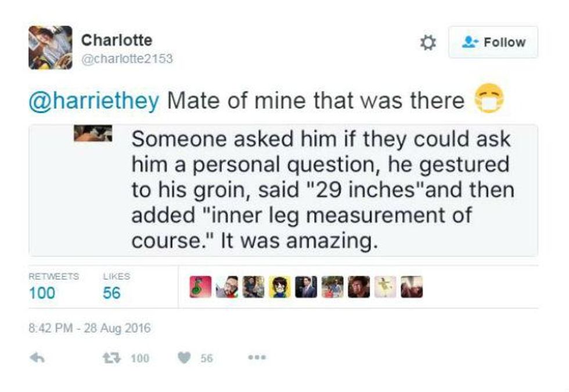Click the avatar of man in suit

(305, 286)
